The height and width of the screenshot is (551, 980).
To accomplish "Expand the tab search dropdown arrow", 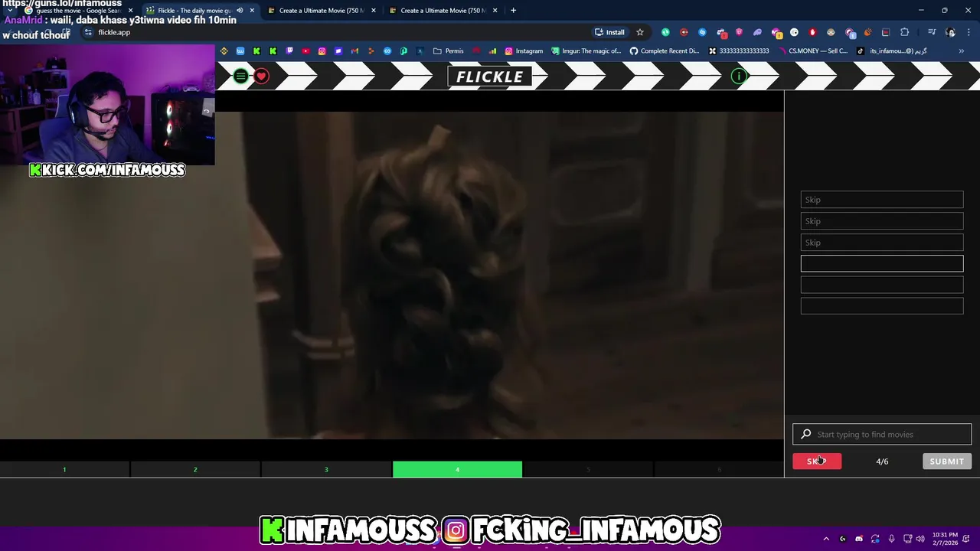I will [x=10, y=11].
